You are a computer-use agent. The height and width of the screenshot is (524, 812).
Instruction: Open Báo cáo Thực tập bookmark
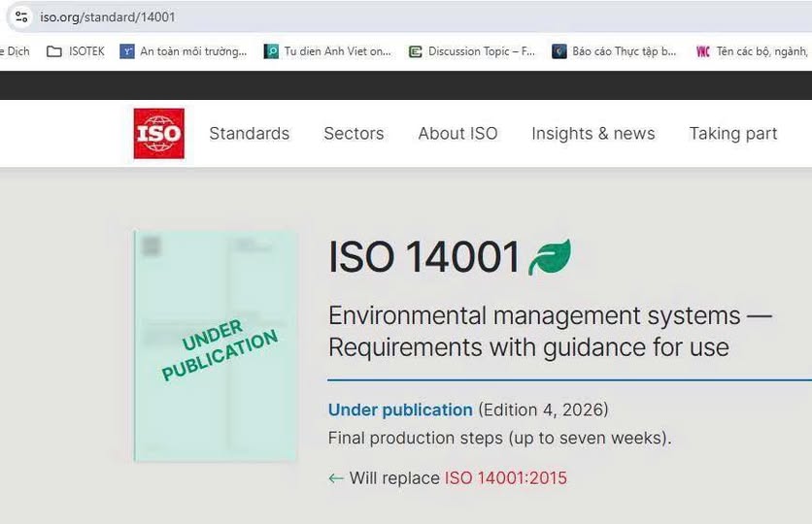(x=614, y=51)
